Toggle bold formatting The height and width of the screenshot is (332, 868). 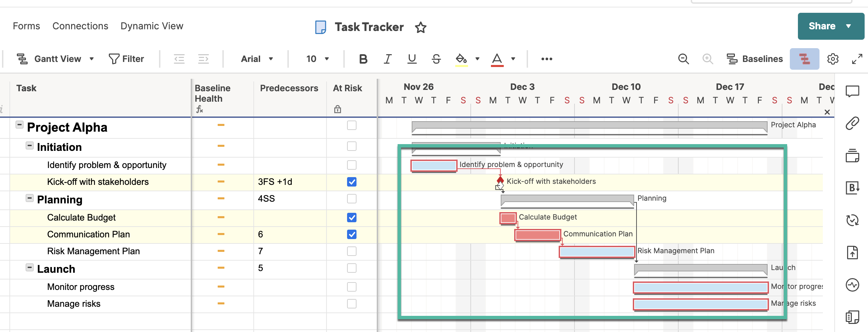[363, 59]
